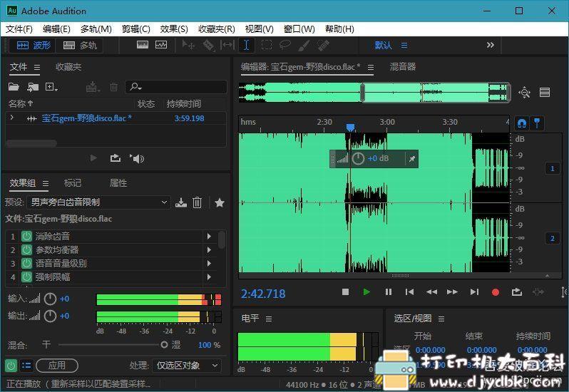Click the Files panel search field
This screenshot has height=392, width=569.
coord(176,87)
